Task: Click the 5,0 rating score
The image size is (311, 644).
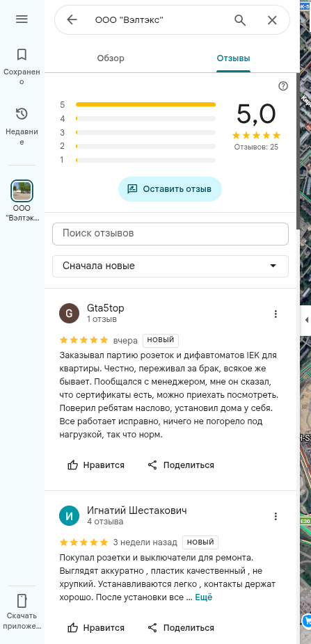Action: (256, 114)
